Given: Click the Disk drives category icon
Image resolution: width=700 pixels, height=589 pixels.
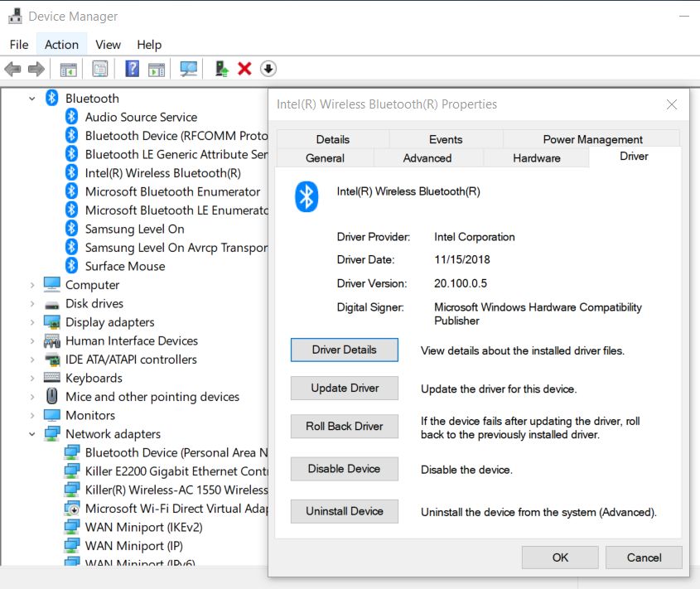Looking at the screenshot, I should 52,306.
